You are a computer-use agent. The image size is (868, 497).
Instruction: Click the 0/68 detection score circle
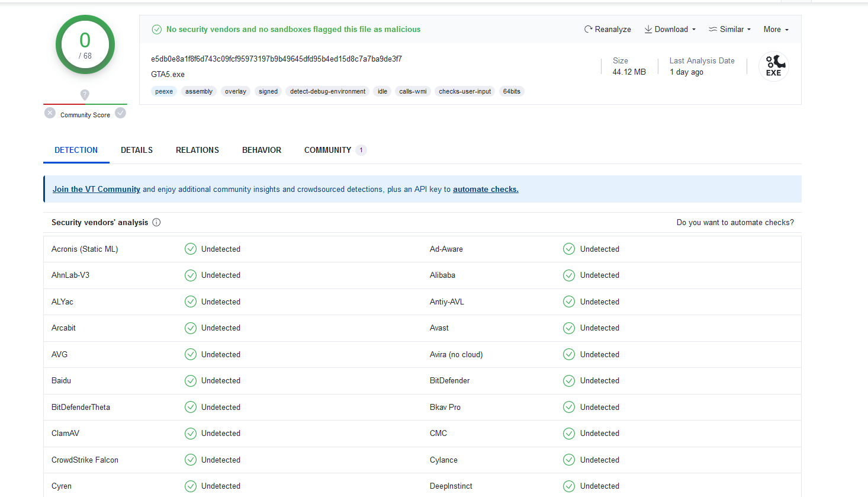[x=85, y=44]
